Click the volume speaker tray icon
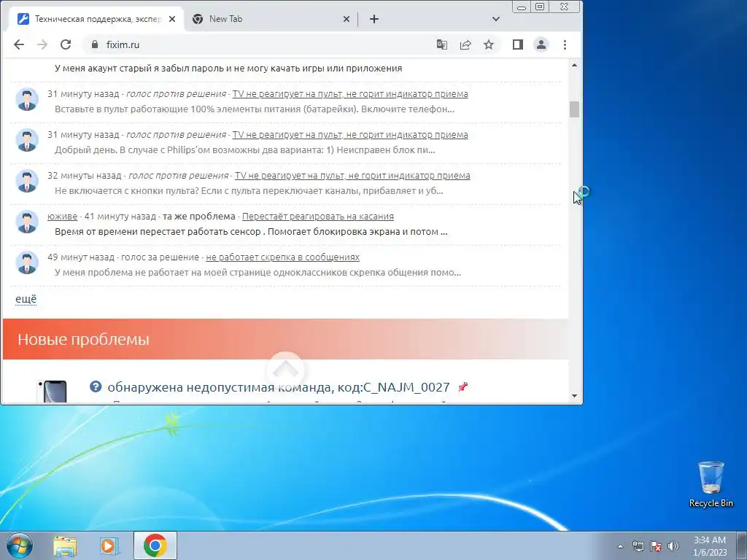Viewport: 747px width, 560px height. 673,546
